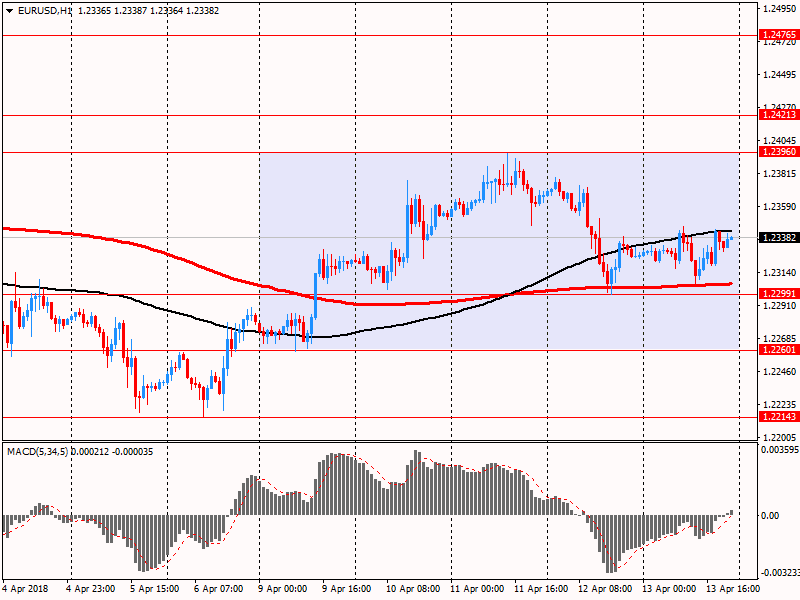Click the MACD scale value 0.003595
Screen dimensions: 800x600
[x=780, y=449]
